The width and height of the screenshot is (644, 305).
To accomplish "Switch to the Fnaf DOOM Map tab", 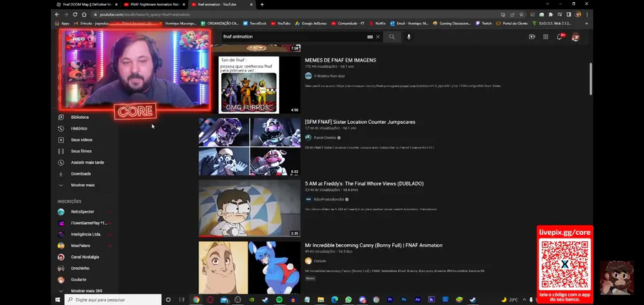I will [87, 4].
